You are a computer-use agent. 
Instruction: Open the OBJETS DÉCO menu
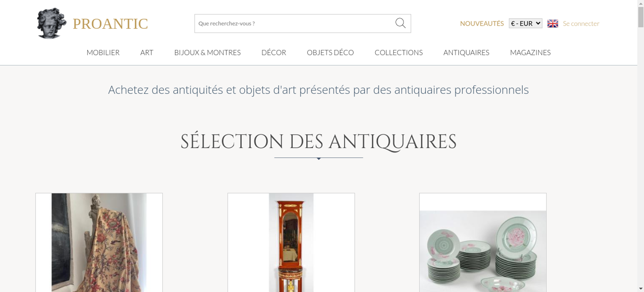pyautogui.click(x=330, y=52)
